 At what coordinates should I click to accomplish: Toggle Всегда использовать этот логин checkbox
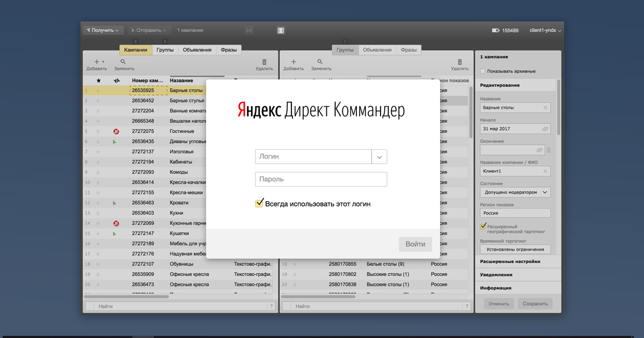[260, 203]
